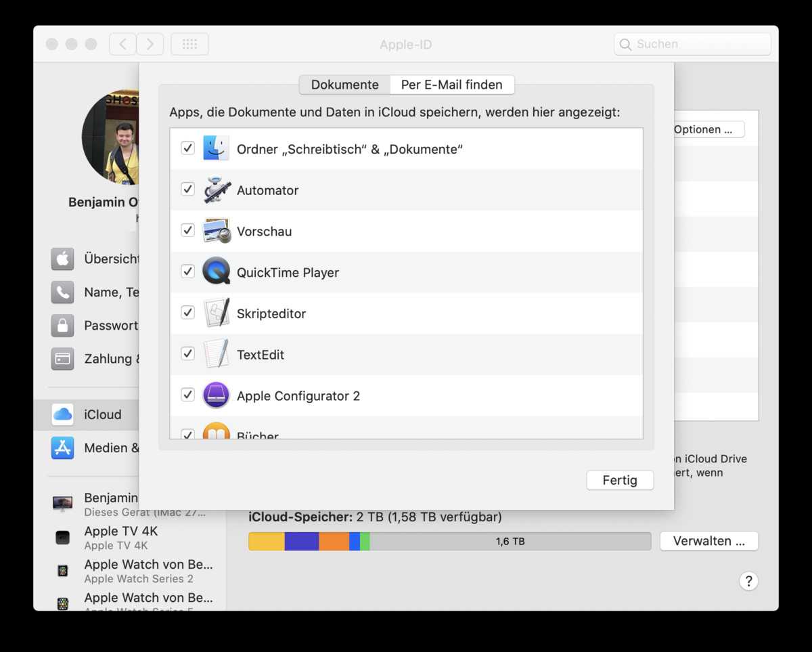Image resolution: width=812 pixels, height=652 pixels.
Task: Open the Übersicht section via Apple icon
Action: [x=63, y=259]
